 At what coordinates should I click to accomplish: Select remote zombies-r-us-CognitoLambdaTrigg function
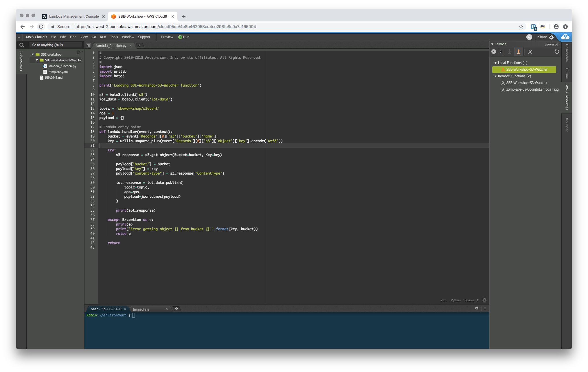532,89
